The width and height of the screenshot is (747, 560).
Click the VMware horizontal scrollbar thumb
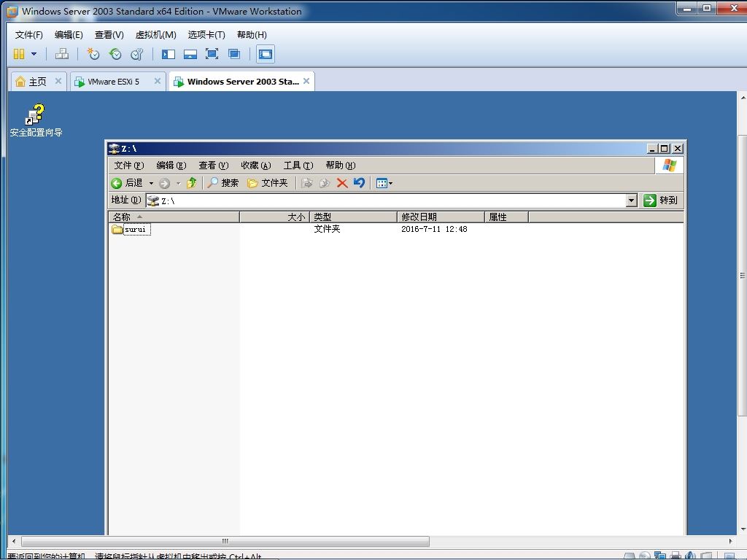click(225, 542)
